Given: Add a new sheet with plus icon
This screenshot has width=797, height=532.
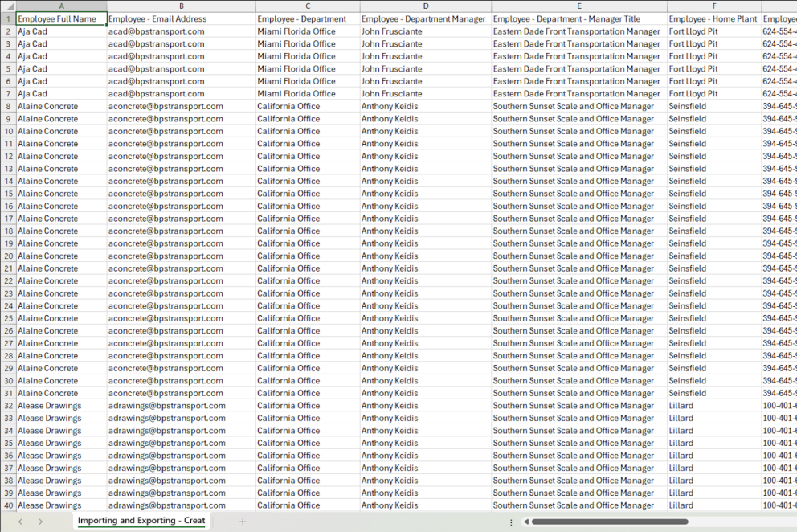Looking at the screenshot, I should 243,522.
